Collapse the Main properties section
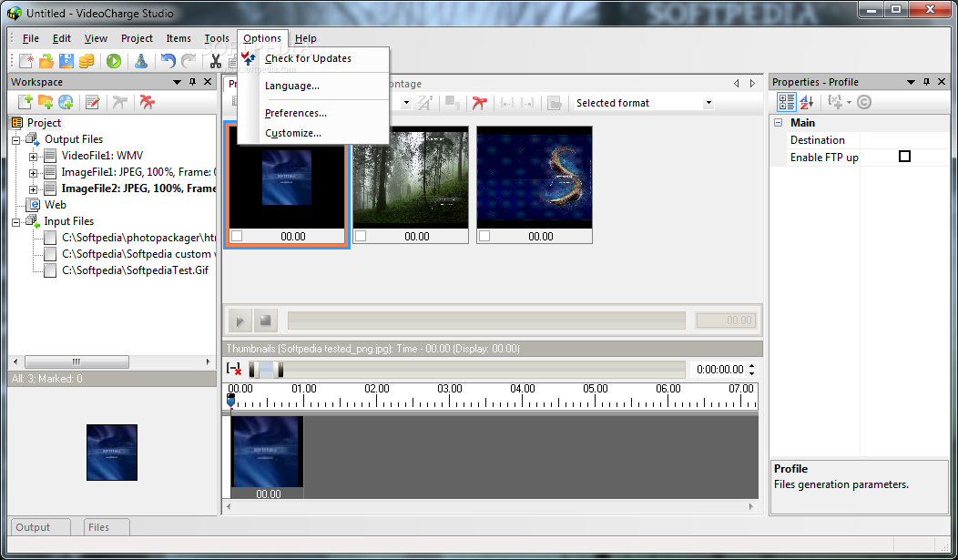This screenshot has height=560, width=958. coord(779,123)
